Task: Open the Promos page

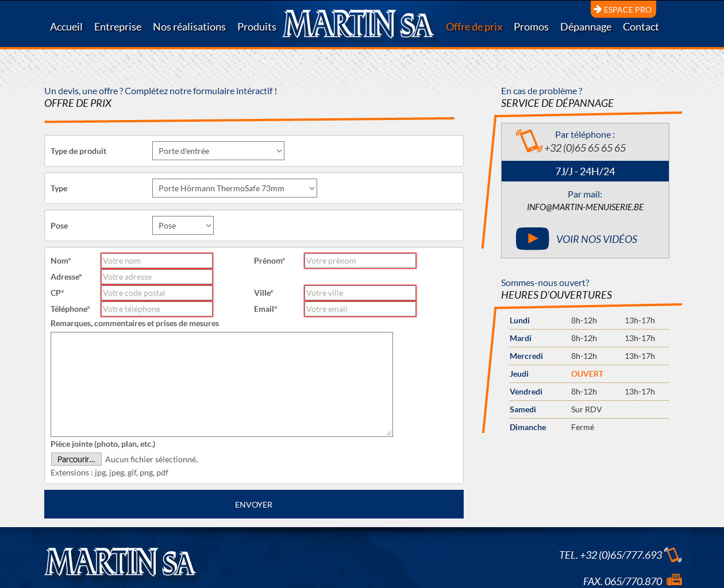Action: pyautogui.click(x=531, y=27)
